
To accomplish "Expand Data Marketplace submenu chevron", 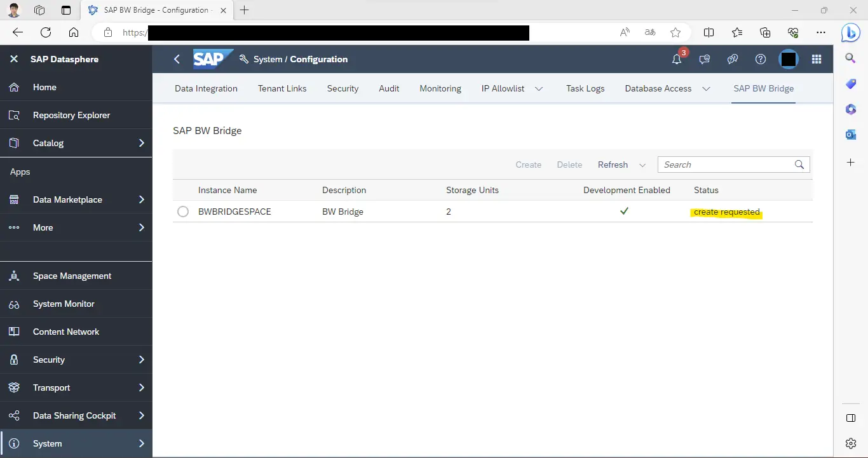I will [x=142, y=199].
